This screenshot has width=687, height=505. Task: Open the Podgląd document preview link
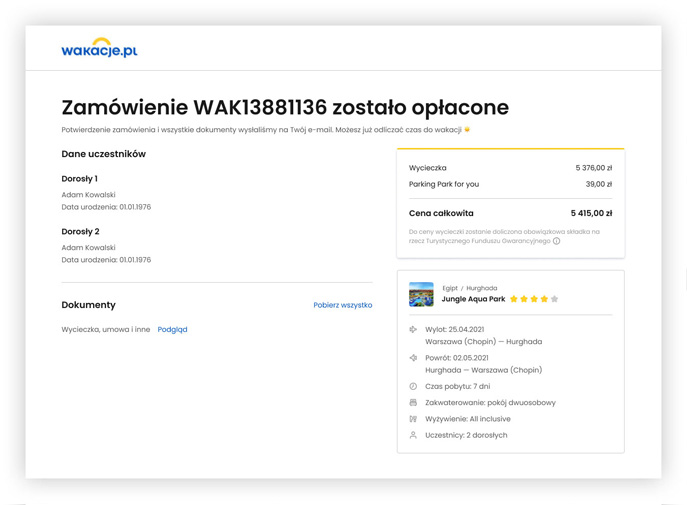172,329
